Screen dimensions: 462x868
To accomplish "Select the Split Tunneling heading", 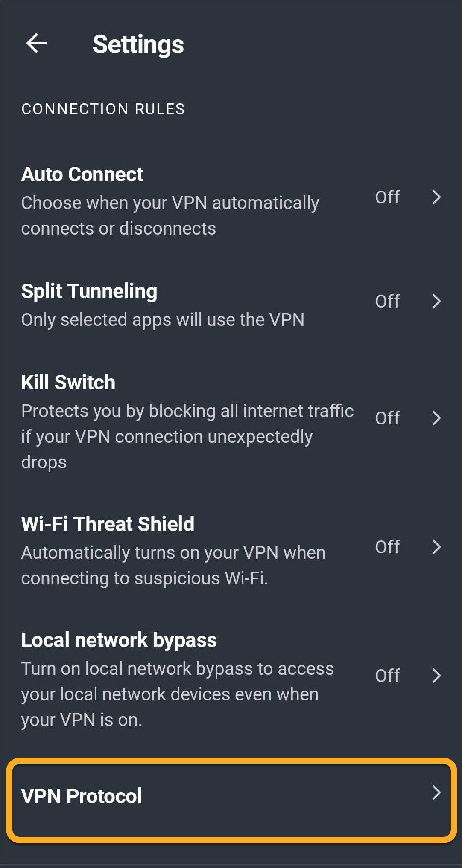I will coord(89,291).
